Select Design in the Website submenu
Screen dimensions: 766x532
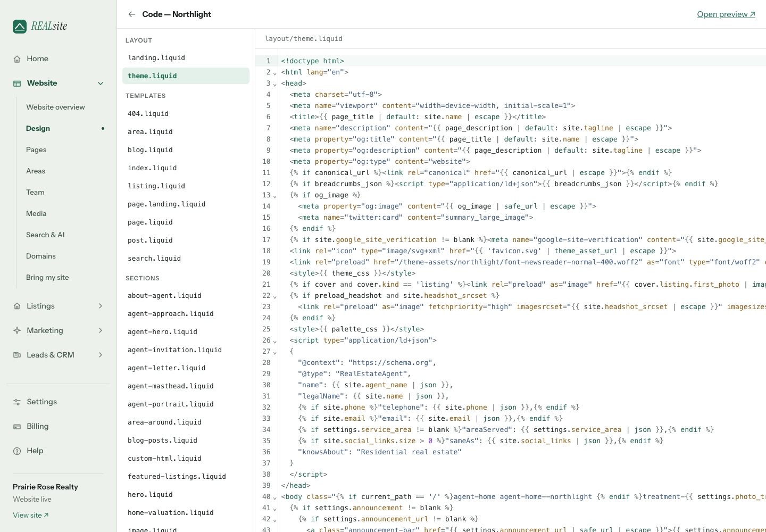(x=38, y=128)
